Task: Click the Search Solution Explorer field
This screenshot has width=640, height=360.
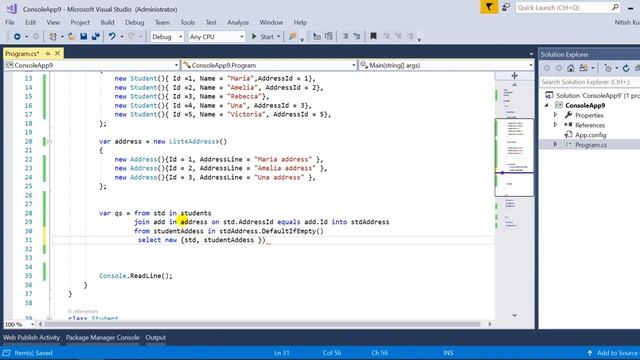Action: tap(590, 82)
